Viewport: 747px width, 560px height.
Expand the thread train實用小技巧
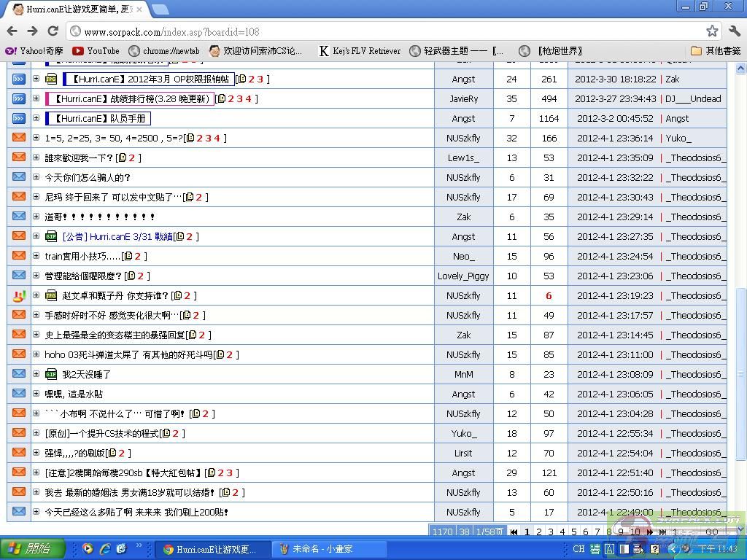(x=36, y=256)
